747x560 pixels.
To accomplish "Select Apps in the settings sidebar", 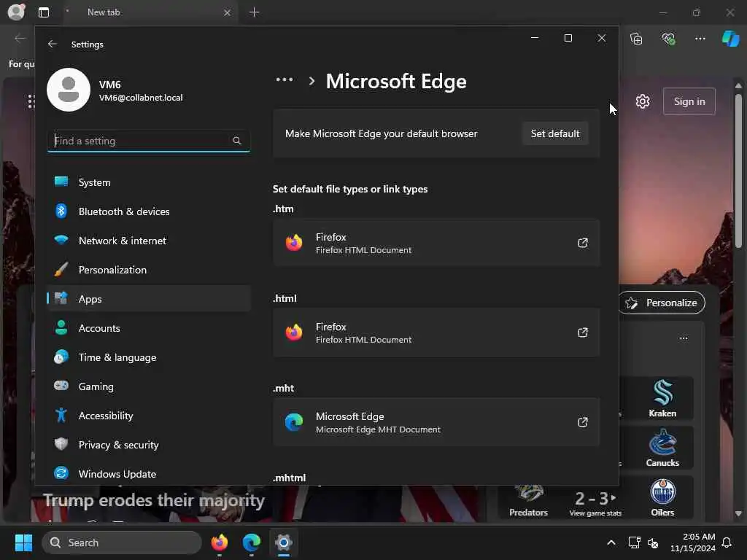I will [x=149, y=298].
